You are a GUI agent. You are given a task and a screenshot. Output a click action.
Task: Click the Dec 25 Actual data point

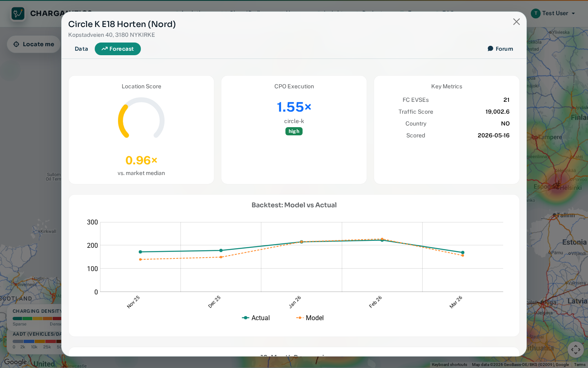click(x=221, y=251)
